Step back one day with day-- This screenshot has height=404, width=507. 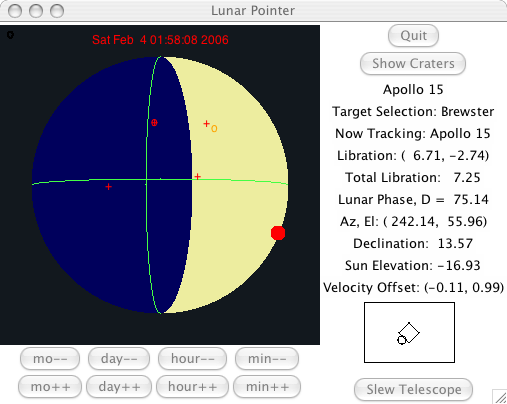(x=119, y=359)
